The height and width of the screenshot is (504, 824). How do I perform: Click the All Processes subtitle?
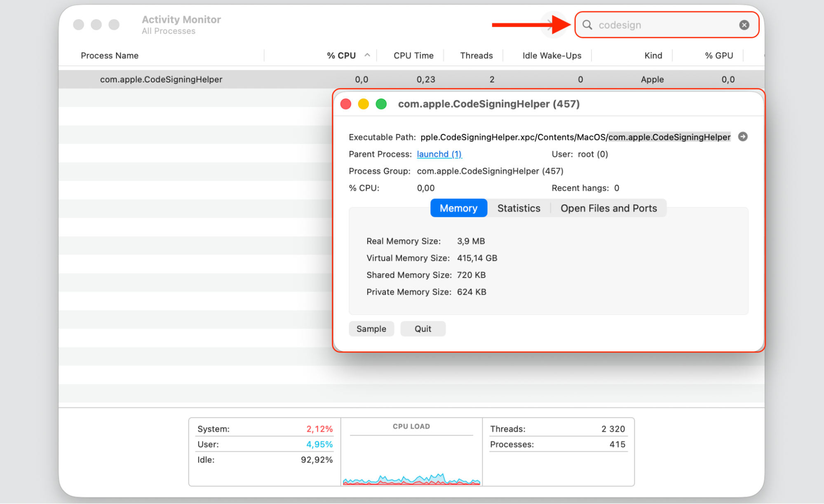169,31
